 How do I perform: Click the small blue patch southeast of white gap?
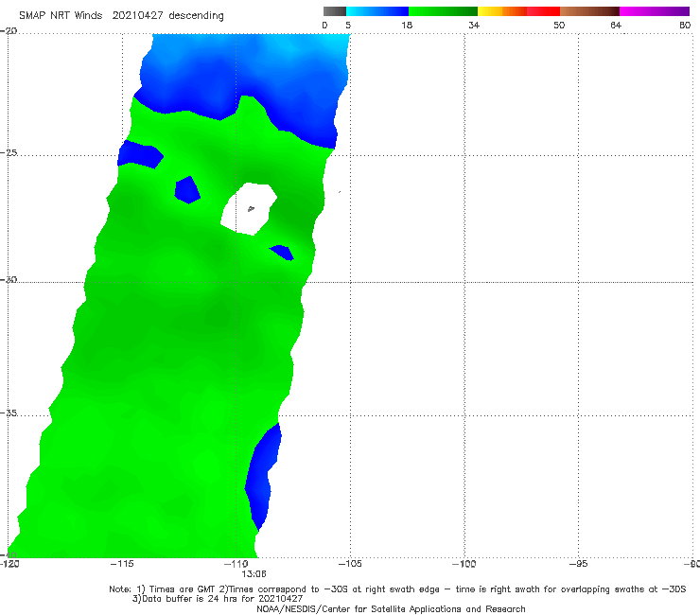coord(282,253)
